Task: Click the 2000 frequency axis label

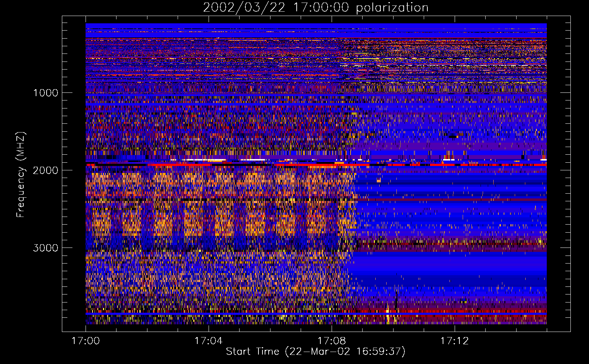Action: pos(46,170)
